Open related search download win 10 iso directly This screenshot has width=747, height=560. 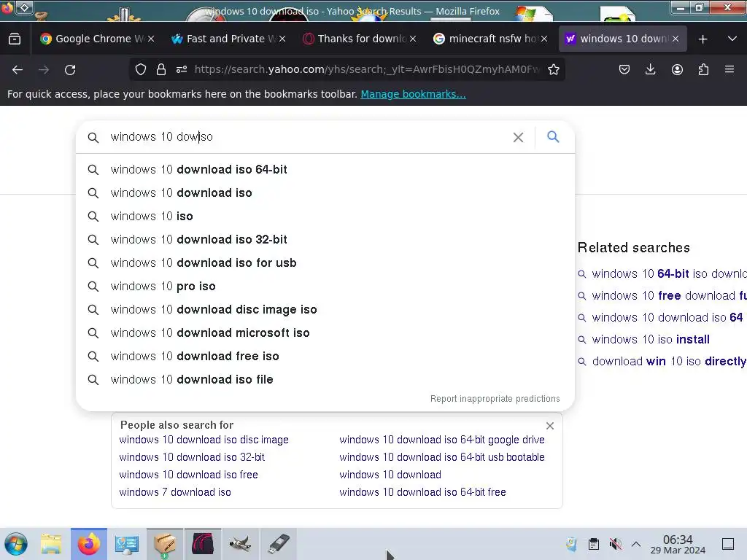(x=669, y=362)
